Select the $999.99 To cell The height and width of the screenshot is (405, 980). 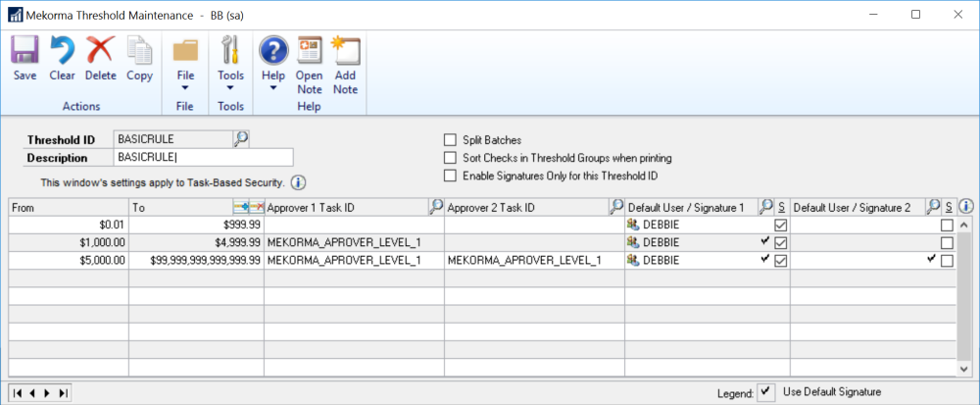(196, 225)
